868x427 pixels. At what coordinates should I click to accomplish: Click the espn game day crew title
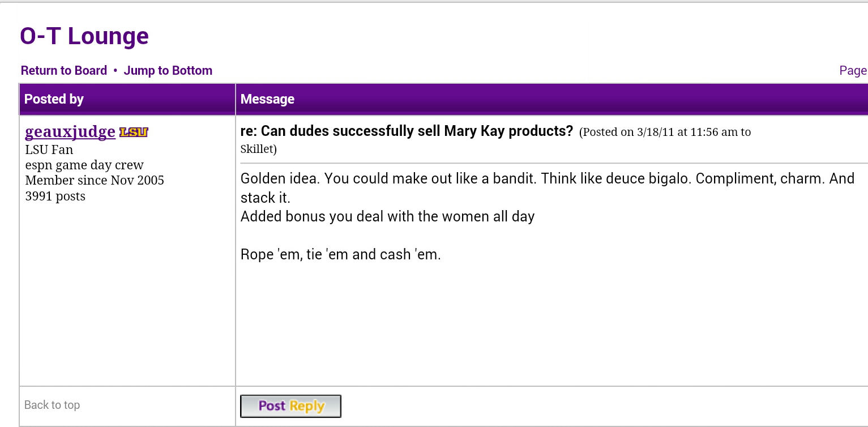coord(84,165)
